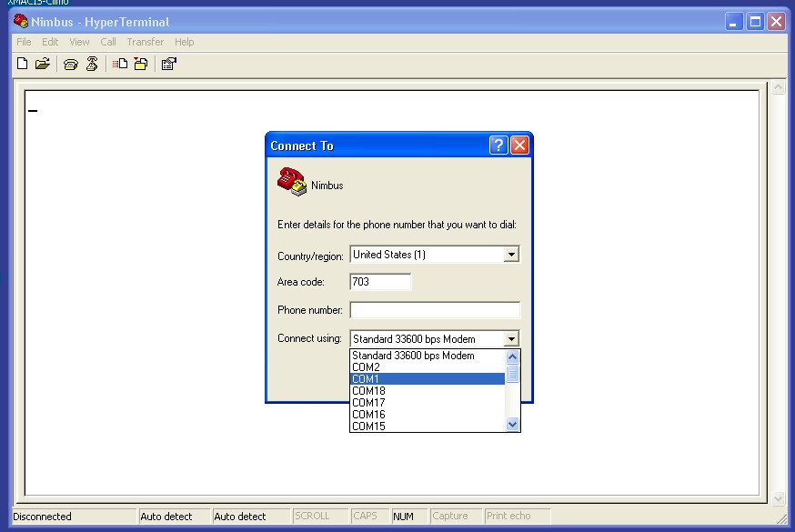
Task: Close the Connect To dialog
Action: (519, 146)
